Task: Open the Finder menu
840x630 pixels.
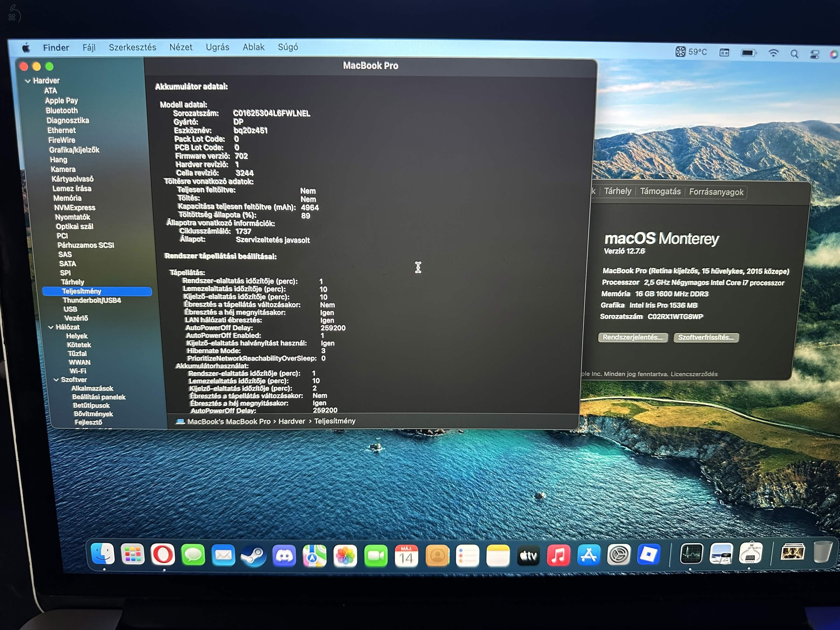Action: point(56,48)
